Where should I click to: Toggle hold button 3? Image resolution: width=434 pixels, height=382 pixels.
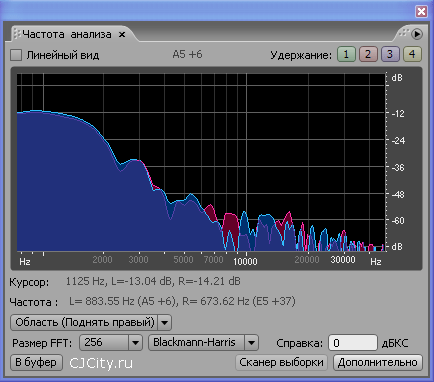(390, 54)
